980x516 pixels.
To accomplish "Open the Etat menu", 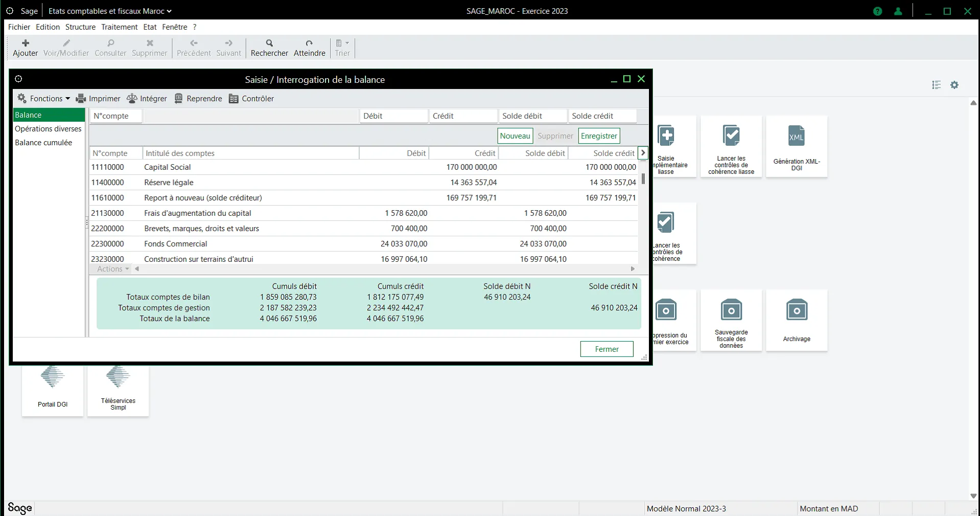I will (150, 27).
